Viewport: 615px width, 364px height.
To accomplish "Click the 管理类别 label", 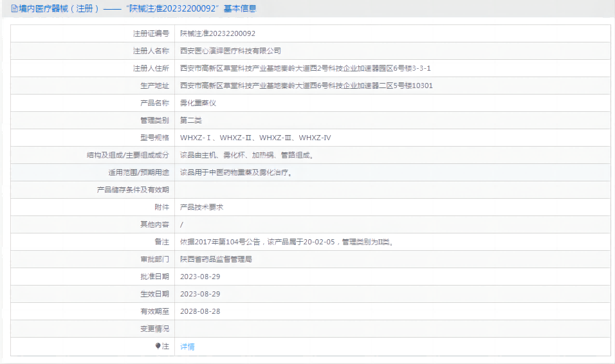I will click(x=154, y=120).
